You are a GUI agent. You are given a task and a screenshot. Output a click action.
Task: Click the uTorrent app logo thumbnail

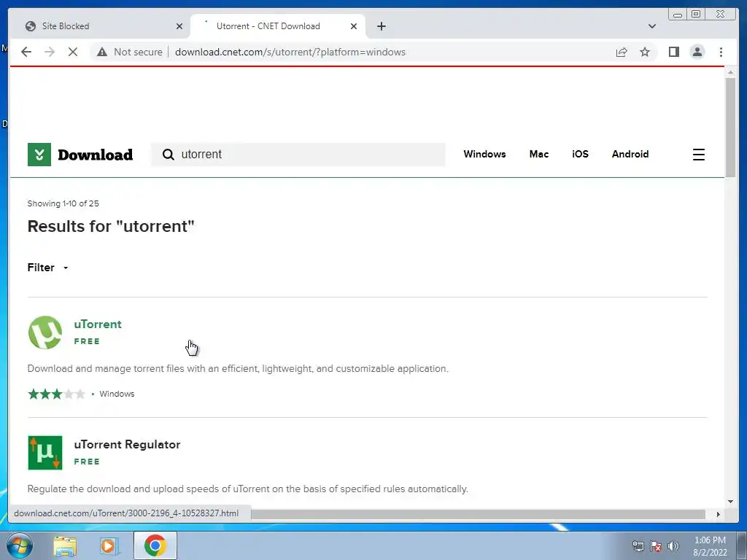click(x=44, y=332)
